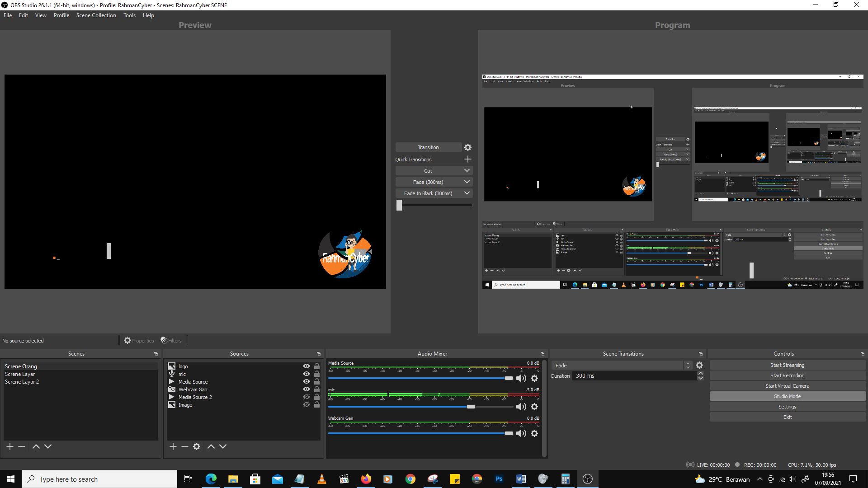Hide the logo source
868x488 pixels.
tap(306, 366)
